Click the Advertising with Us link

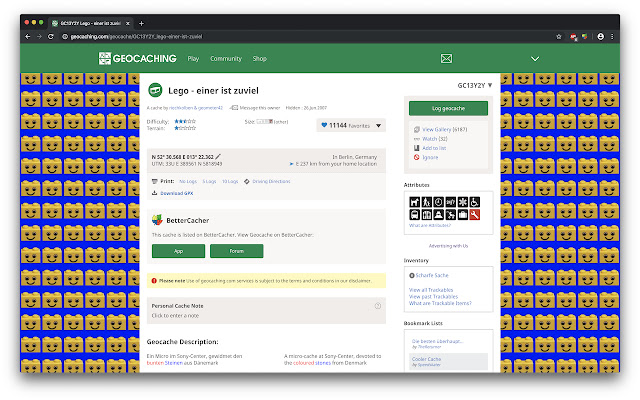448,246
